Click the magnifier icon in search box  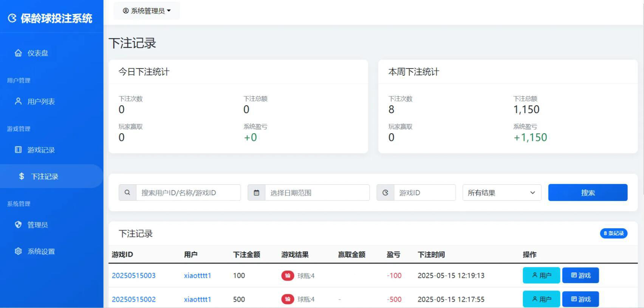tap(127, 193)
